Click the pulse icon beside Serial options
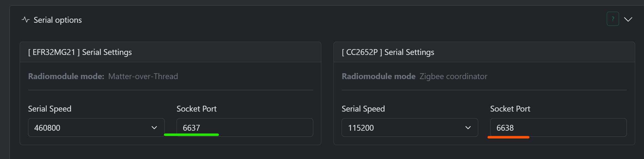Viewport: 644px width, 159px height. point(26,20)
